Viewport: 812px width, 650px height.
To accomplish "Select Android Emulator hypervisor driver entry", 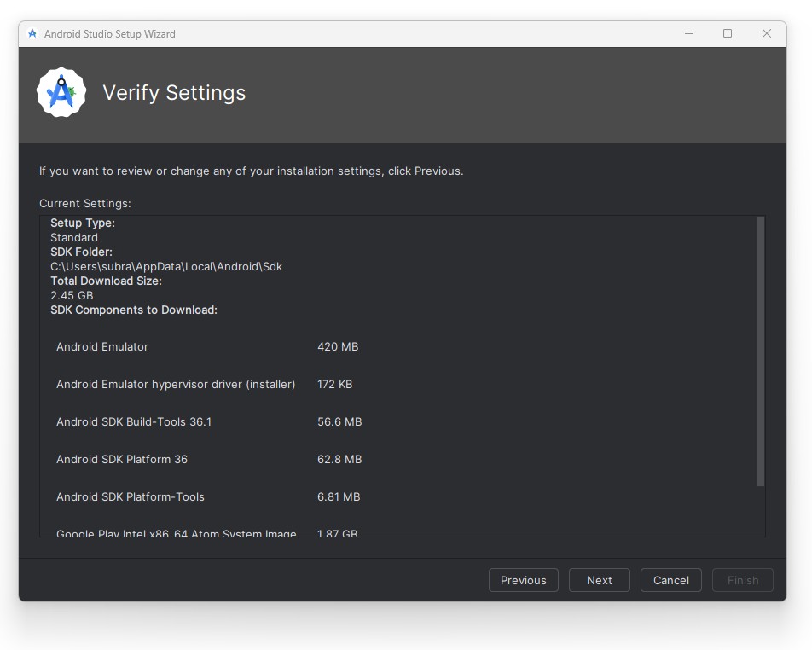I will (176, 385).
